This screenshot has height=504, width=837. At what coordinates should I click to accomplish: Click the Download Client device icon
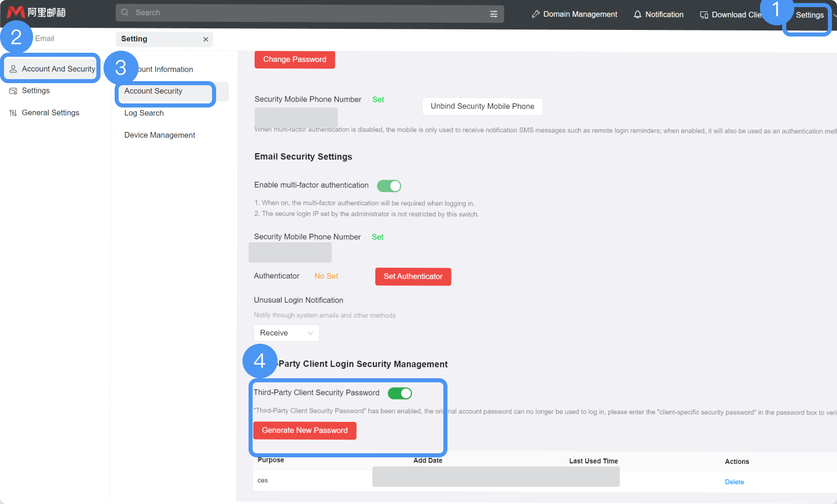(704, 15)
